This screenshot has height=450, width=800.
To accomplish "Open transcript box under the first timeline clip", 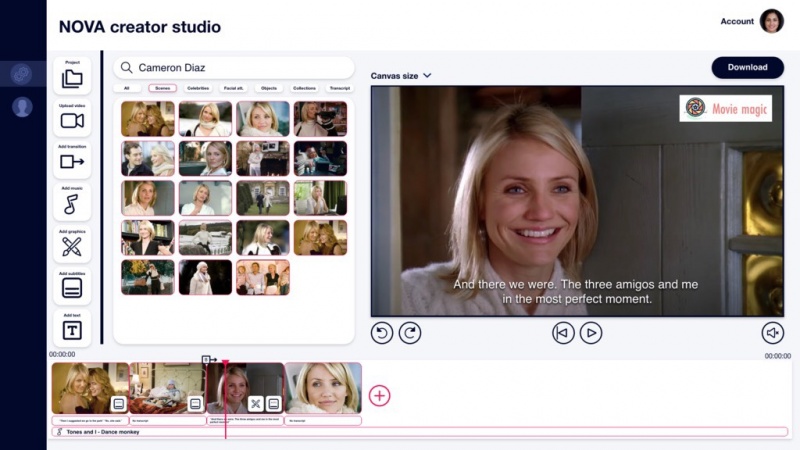I will pos(90,420).
